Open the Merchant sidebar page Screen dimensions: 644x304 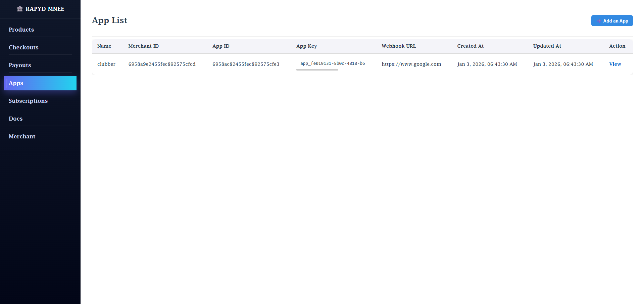tap(40, 136)
